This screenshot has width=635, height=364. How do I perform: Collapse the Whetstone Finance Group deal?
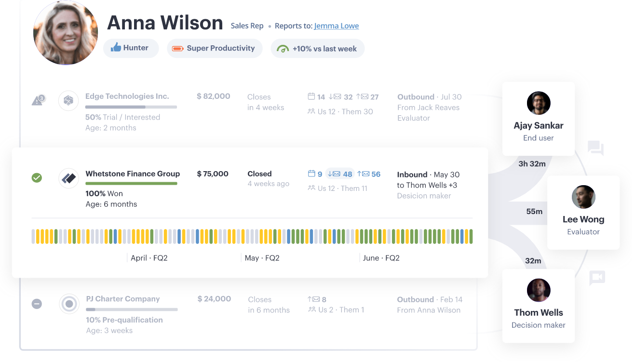coord(133,174)
